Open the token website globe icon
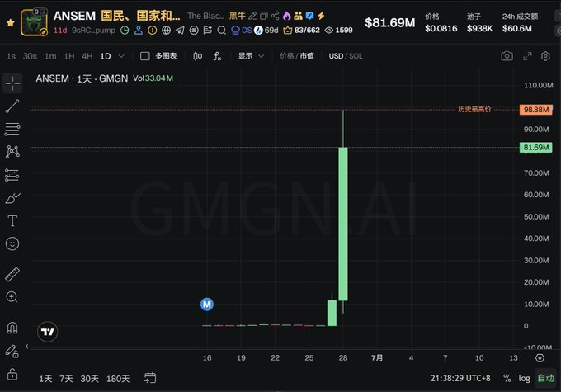The height and width of the screenshot is (392, 561). (x=167, y=31)
